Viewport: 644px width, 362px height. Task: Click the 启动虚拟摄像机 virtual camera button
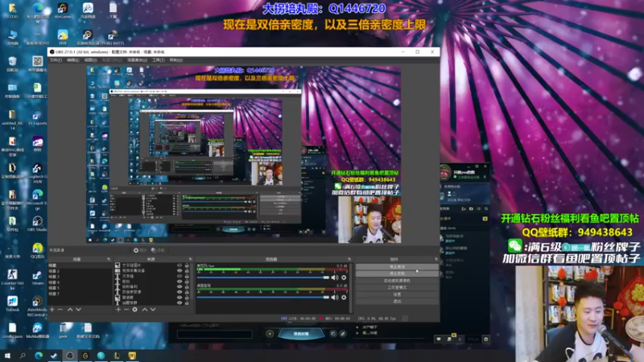tap(397, 280)
